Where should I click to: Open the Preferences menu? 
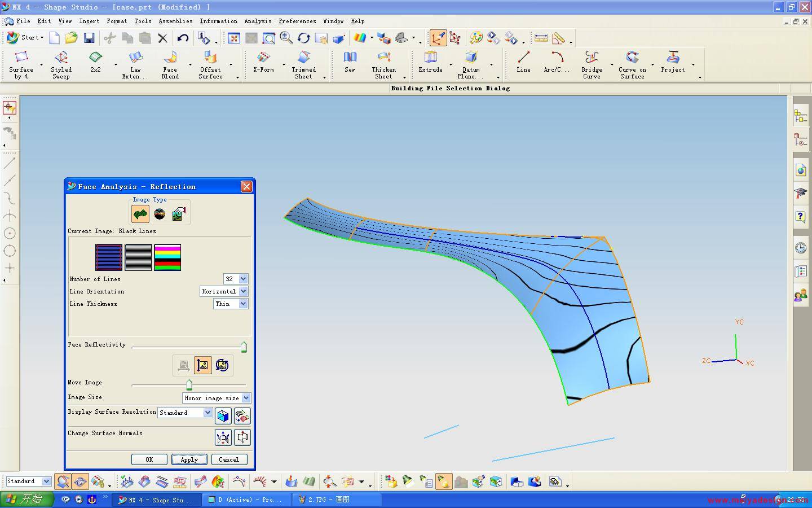click(297, 21)
